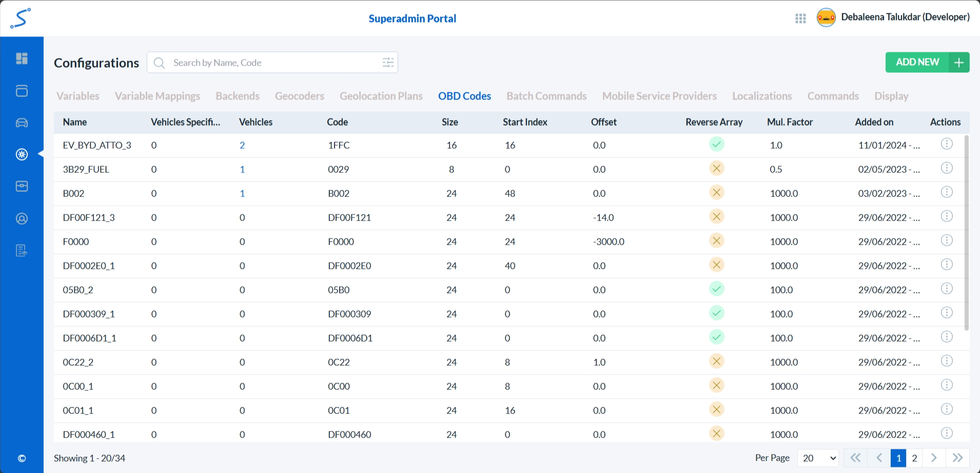The height and width of the screenshot is (473, 980).
Task: Click the table's vertical scrollbar
Action: click(967, 231)
